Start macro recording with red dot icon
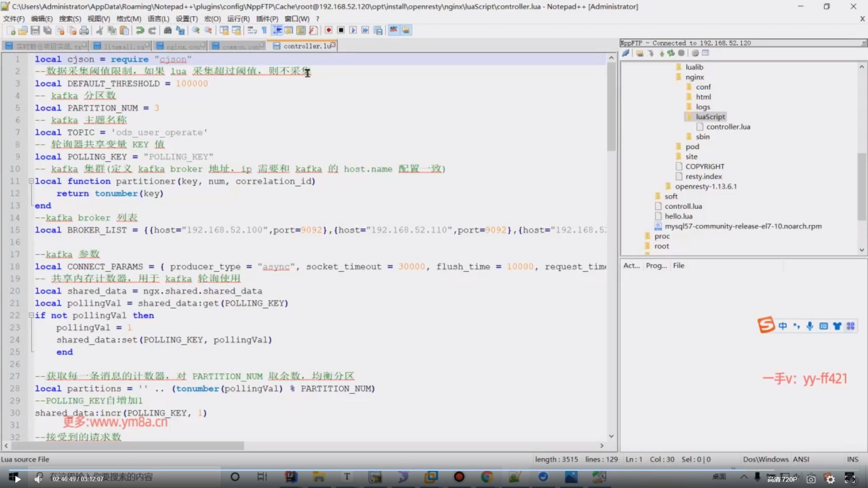The image size is (868, 488). pos(329,30)
